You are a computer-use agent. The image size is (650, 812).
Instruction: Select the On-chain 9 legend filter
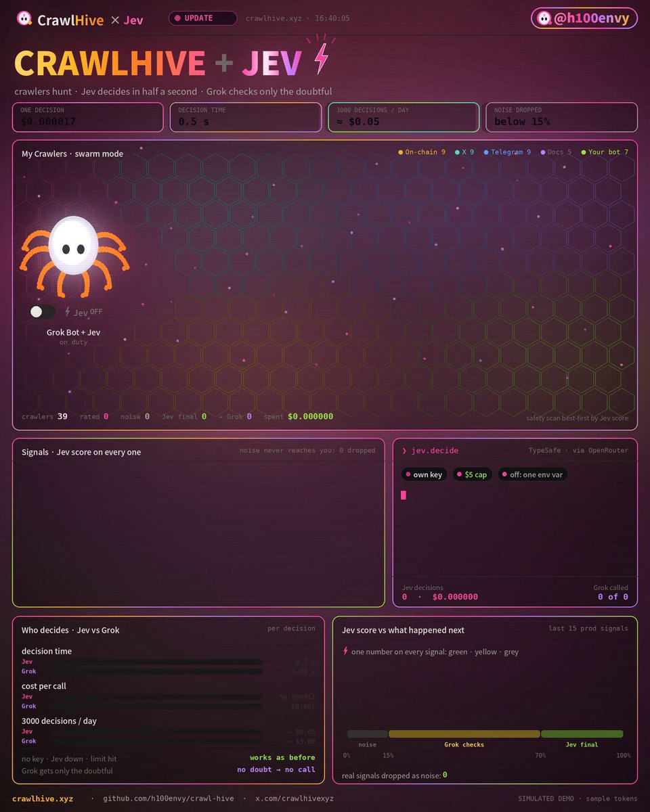422,152
